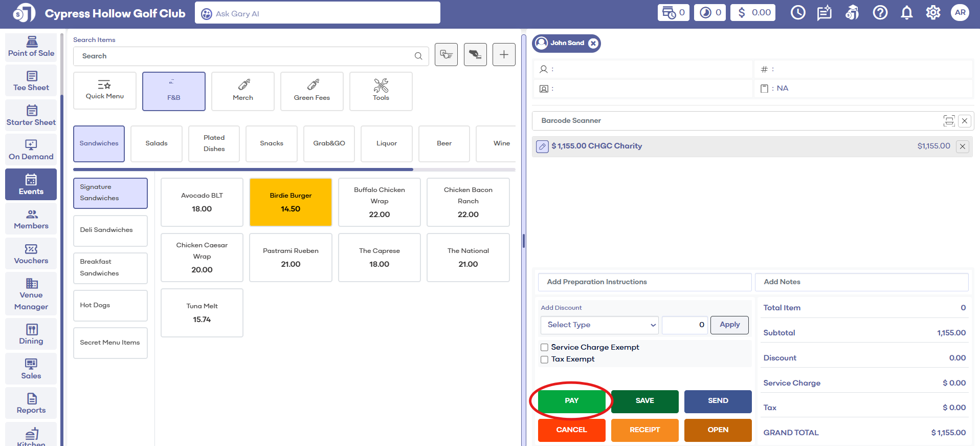Click the plus icon beside search

tap(503, 55)
